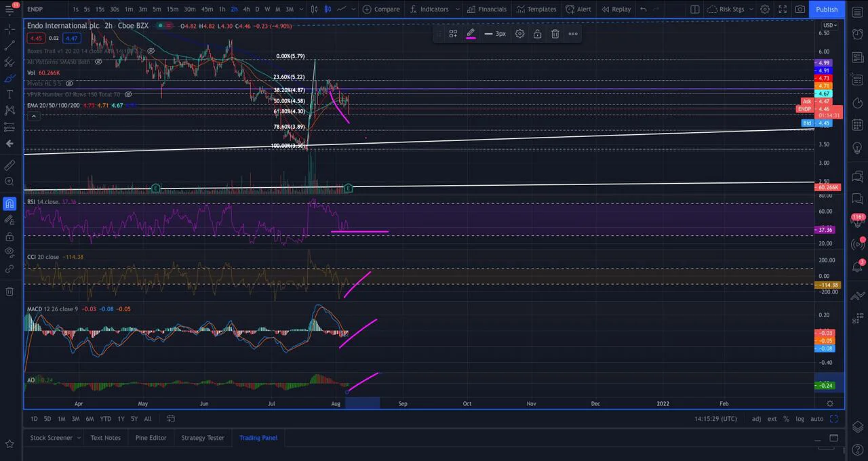Viewport: 868px width, 461px height.
Task: Remove drawings with left-toolbar trash icon
Action: 9,291
